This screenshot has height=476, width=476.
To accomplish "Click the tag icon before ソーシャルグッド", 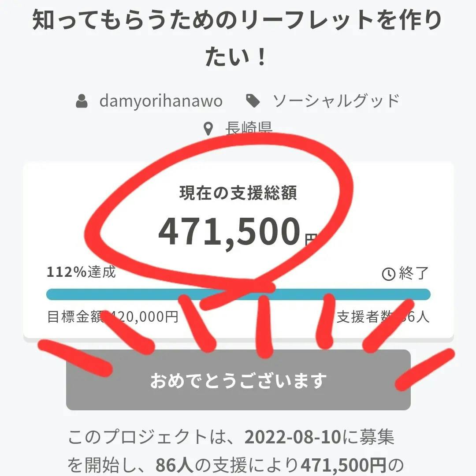I will 253,101.
